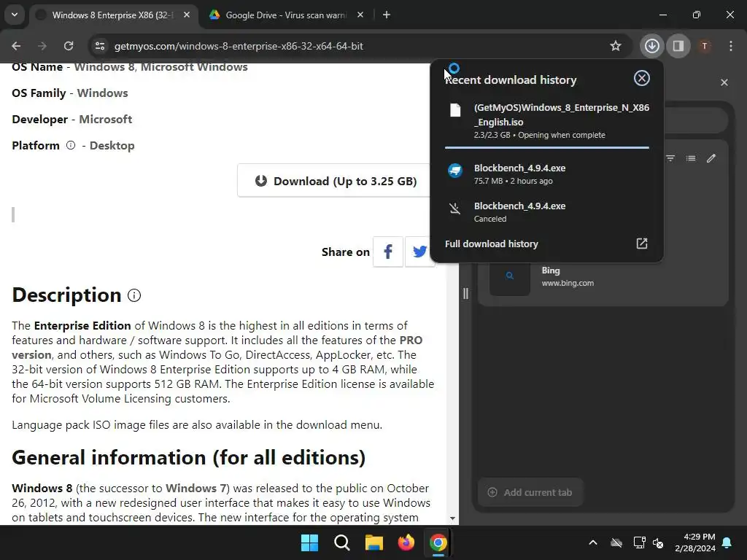Open the Chrome three-dot menu
The image size is (747, 560).
tap(731, 46)
